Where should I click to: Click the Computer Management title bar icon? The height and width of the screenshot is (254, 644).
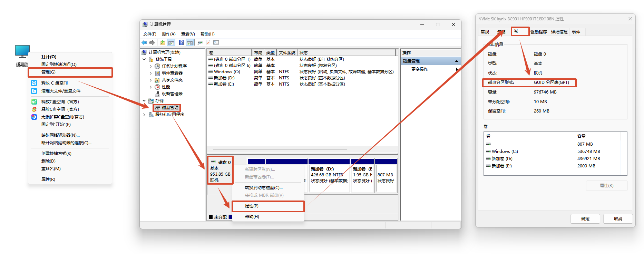click(x=145, y=25)
